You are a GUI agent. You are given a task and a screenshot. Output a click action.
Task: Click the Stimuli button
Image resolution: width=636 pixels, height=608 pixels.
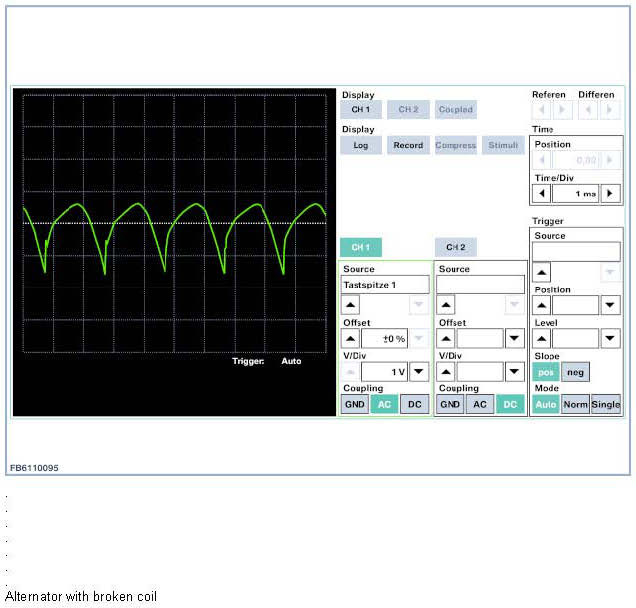tap(503, 145)
